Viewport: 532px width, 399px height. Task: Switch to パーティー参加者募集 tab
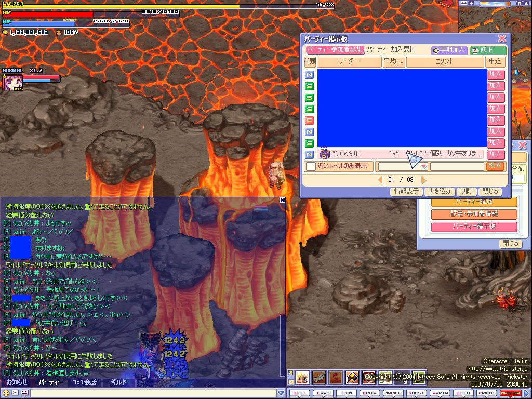coord(335,49)
